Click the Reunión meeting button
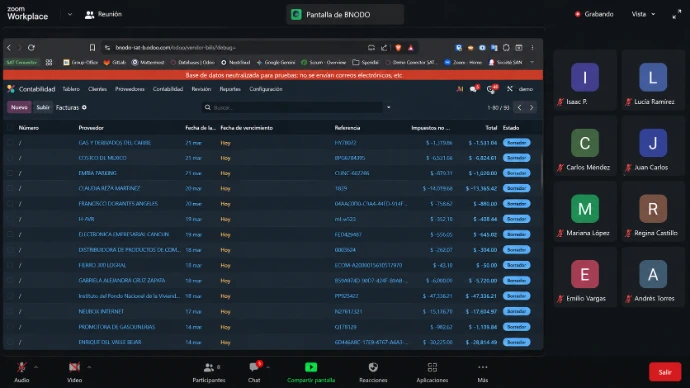Image resolution: width=690 pixels, height=388 pixels. click(x=103, y=15)
